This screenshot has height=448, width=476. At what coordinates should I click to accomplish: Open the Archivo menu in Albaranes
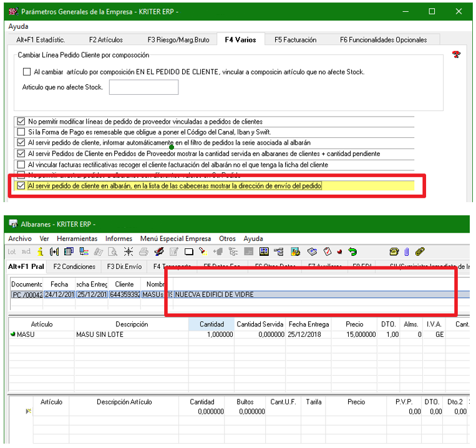point(20,238)
